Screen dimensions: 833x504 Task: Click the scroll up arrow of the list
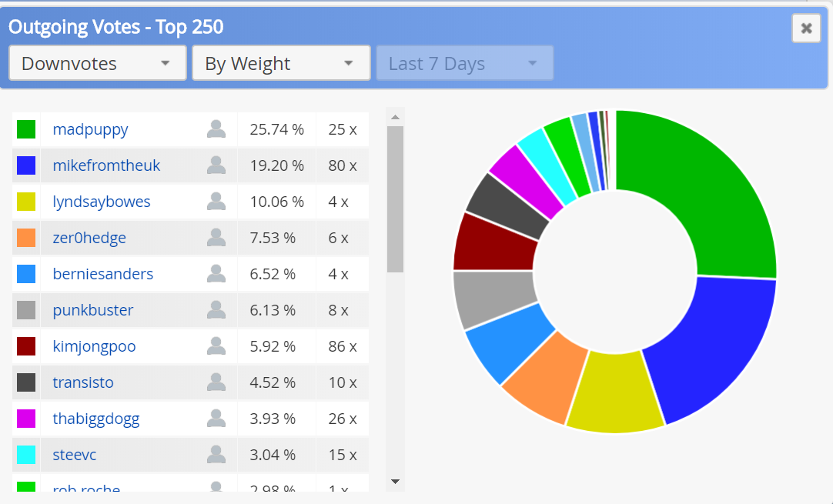(x=395, y=117)
